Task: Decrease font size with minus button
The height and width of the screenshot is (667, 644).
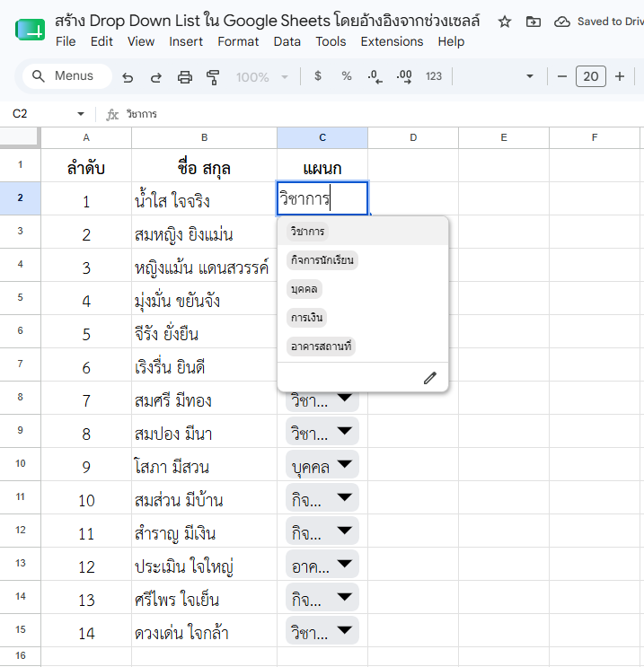Action: [562, 76]
